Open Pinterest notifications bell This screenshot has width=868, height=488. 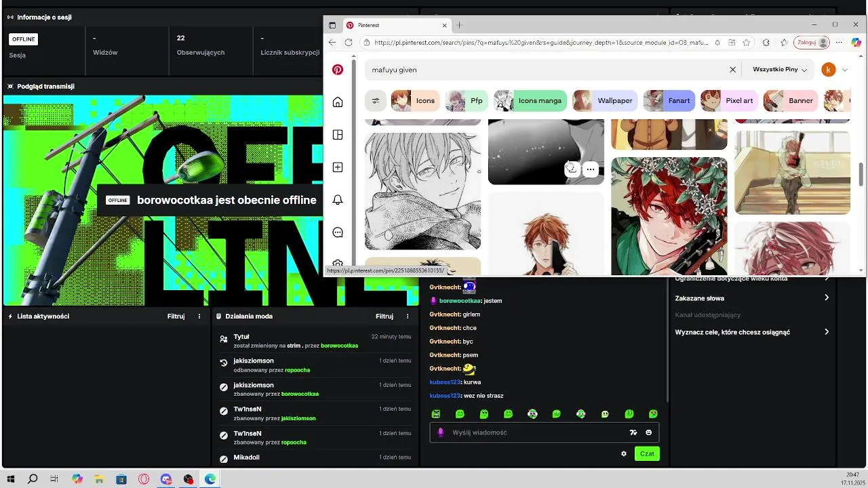338,200
